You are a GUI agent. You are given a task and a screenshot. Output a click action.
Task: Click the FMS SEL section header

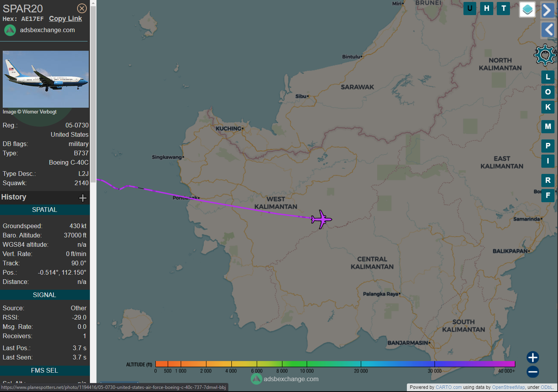pos(45,371)
